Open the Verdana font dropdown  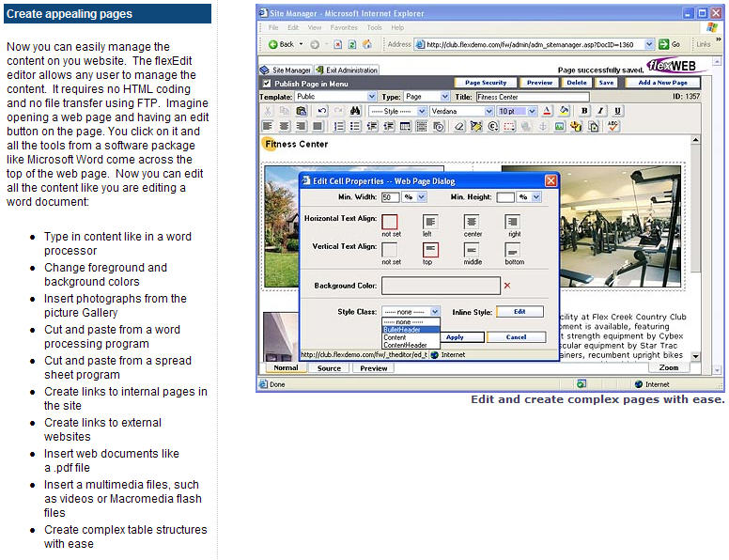click(488, 111)
